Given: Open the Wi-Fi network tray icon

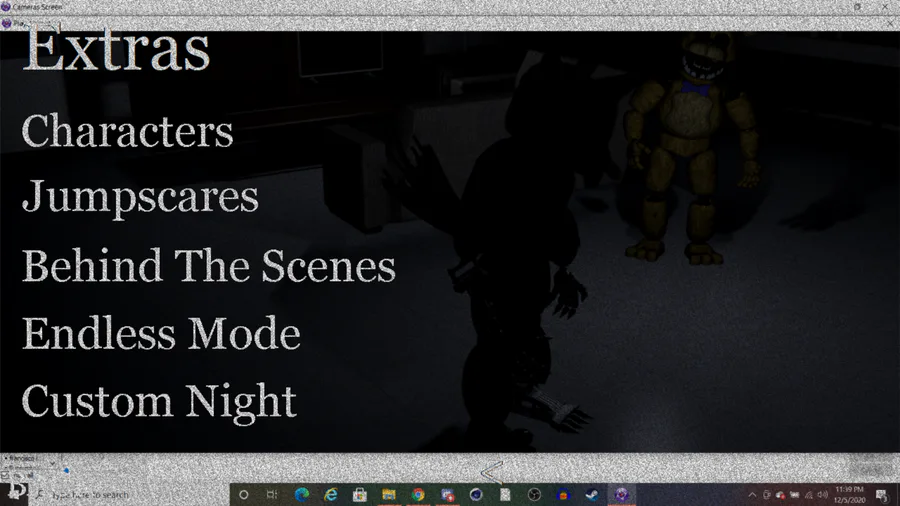Looking at the screenshot, I should (x=809, y=495).
